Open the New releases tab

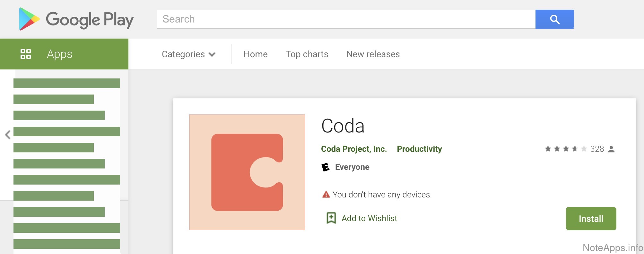coord(373,54)
